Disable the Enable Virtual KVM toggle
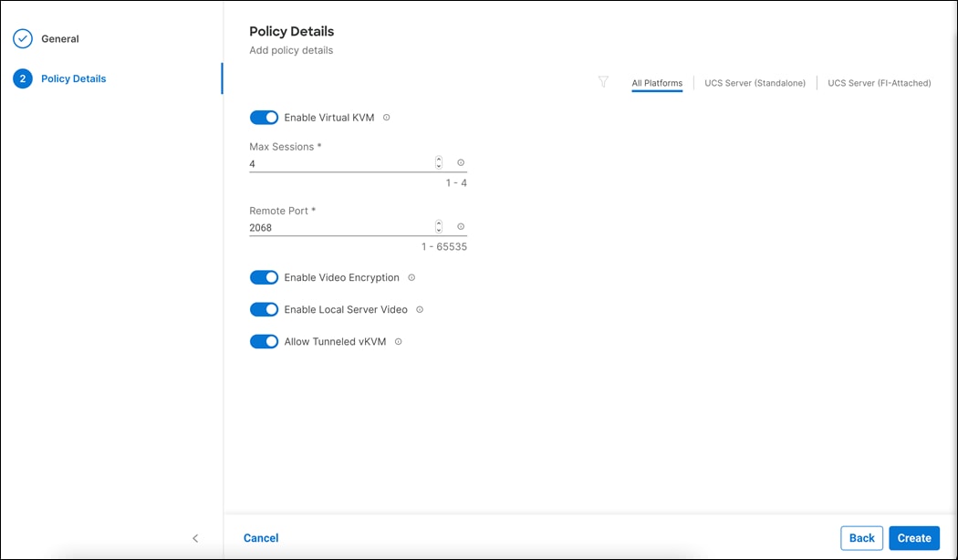The image size is (958, 560). tap(264, 117)
